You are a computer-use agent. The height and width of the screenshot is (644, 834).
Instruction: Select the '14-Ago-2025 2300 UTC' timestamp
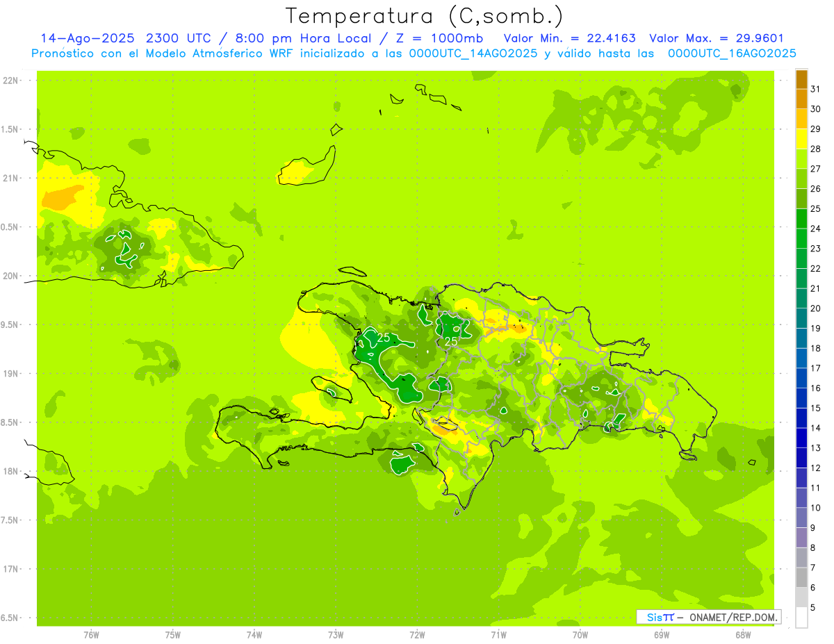(x=126, y=38)
